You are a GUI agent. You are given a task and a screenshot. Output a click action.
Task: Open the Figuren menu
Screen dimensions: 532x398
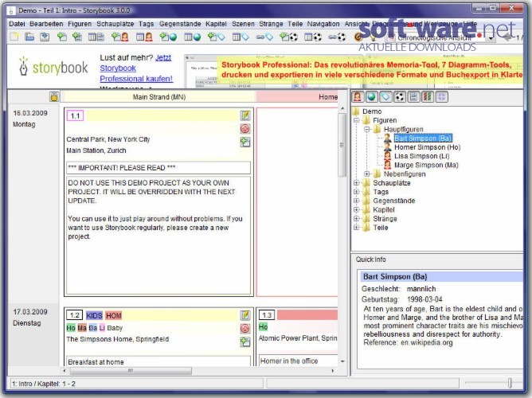click(80, 24)
